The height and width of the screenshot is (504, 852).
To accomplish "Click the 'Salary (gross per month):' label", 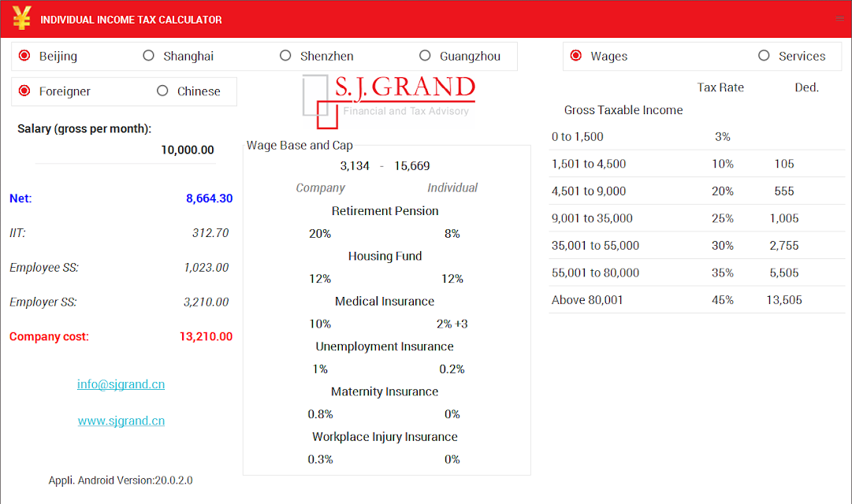I will [84, 128].
